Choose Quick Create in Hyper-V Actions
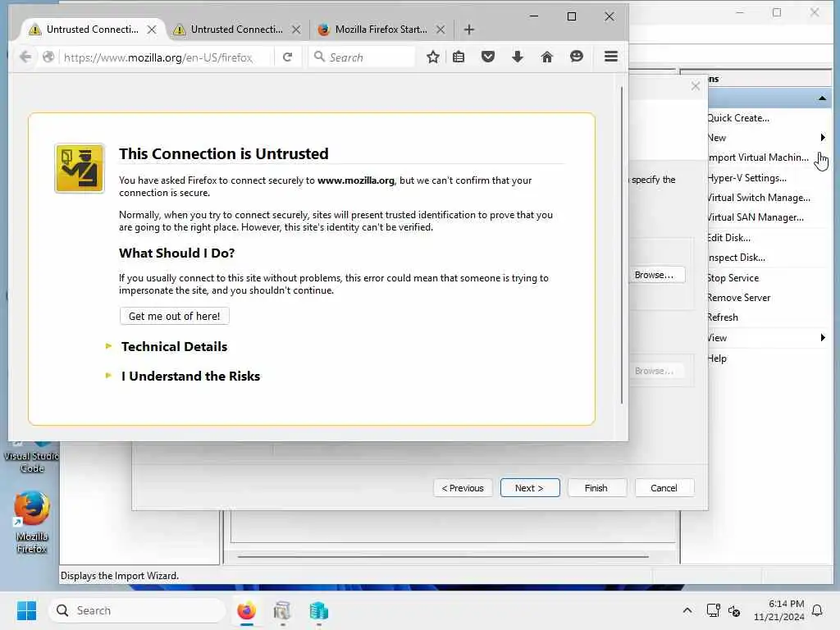Viewport: 840px width, 630px height. point(738,118)
